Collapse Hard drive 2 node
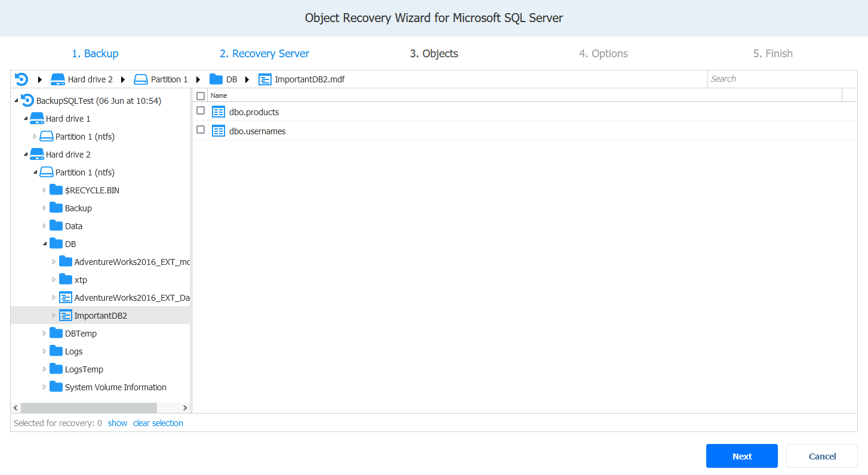This screenshot has height=475, width=868. coord(26,155)
